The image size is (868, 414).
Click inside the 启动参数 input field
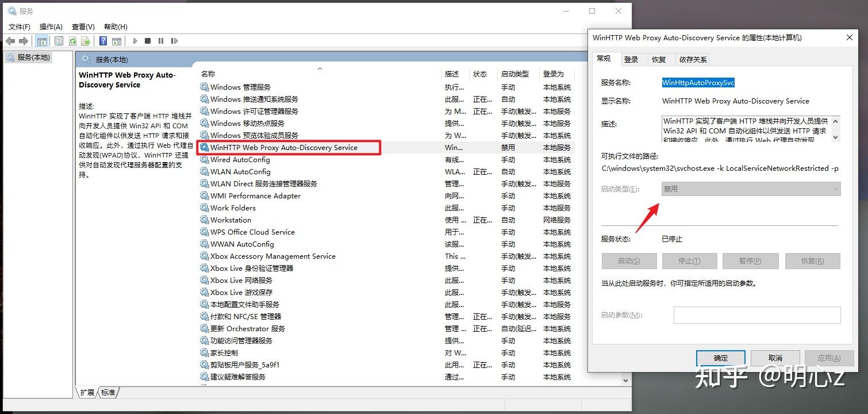[x=756, y=315]
